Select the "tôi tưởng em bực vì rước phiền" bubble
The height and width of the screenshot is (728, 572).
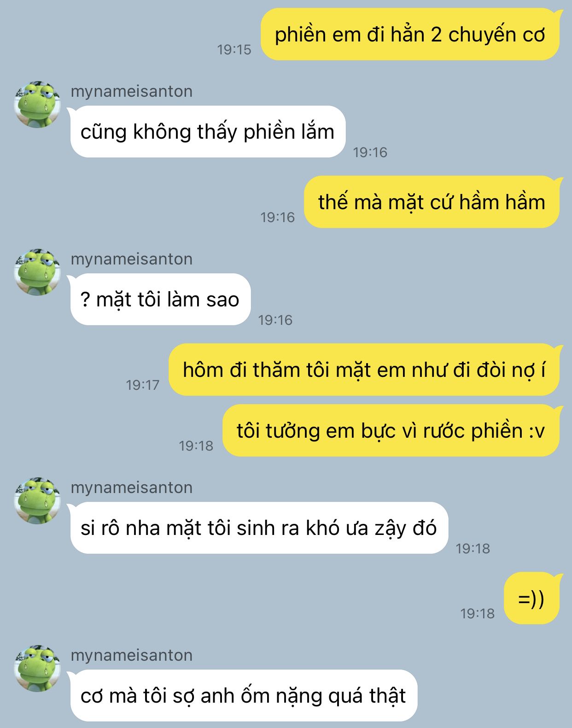(391, 431)
